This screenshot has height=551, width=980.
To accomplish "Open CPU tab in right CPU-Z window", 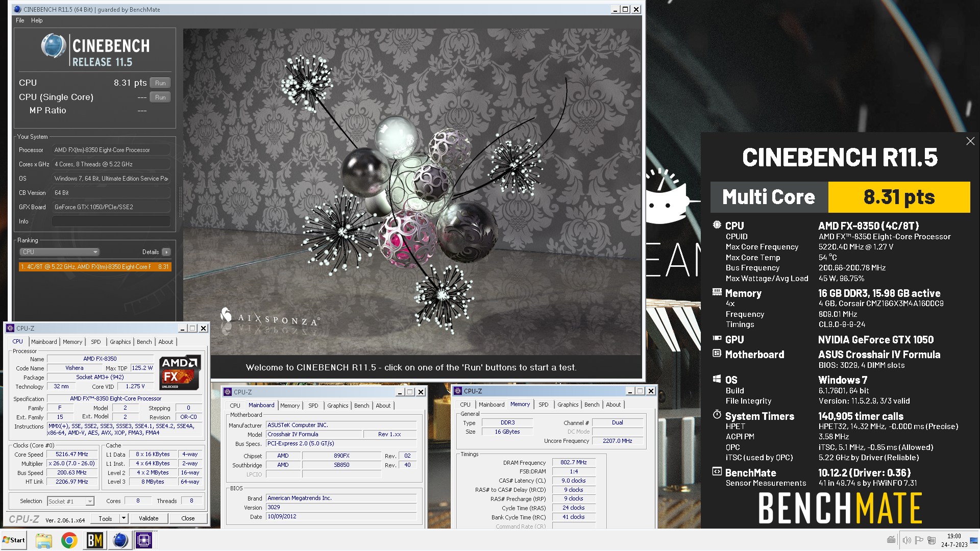I will (465, 405).
